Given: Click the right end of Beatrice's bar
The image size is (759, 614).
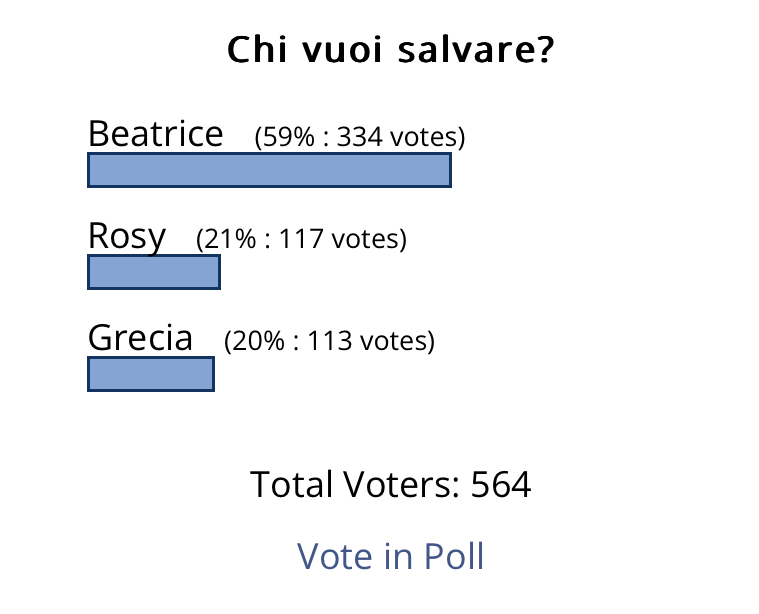Looking at the screenshot, I should click(x=448, y=170).
